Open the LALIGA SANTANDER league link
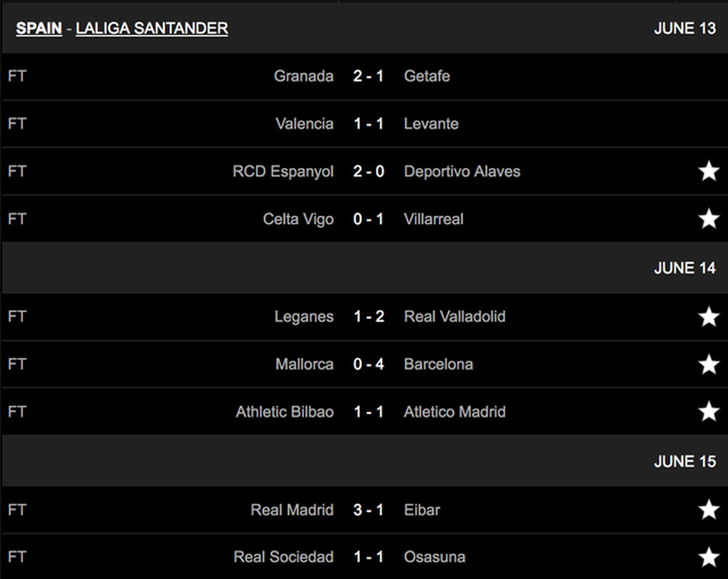This screenshot has width=728, height=579. click(152, 28)
